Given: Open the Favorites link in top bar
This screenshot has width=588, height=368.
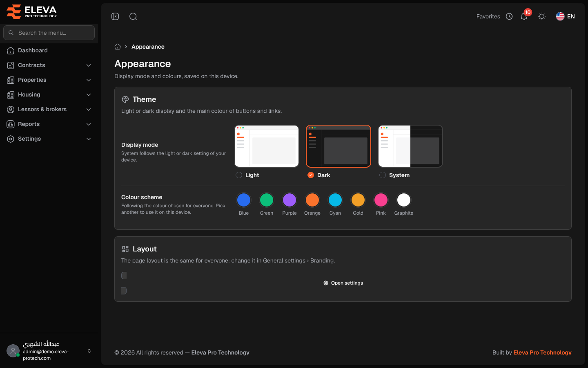Looking at the screenshot, I should (488, 16).
